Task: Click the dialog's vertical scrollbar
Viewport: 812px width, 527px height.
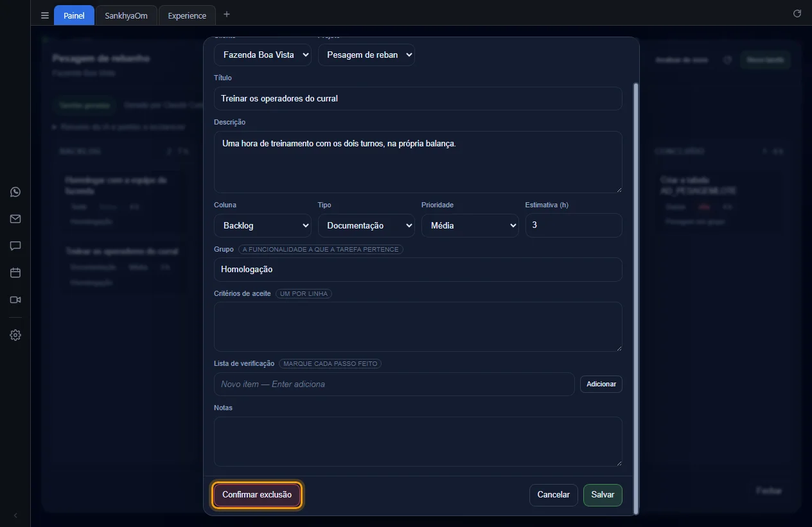Action: point(636,298)
